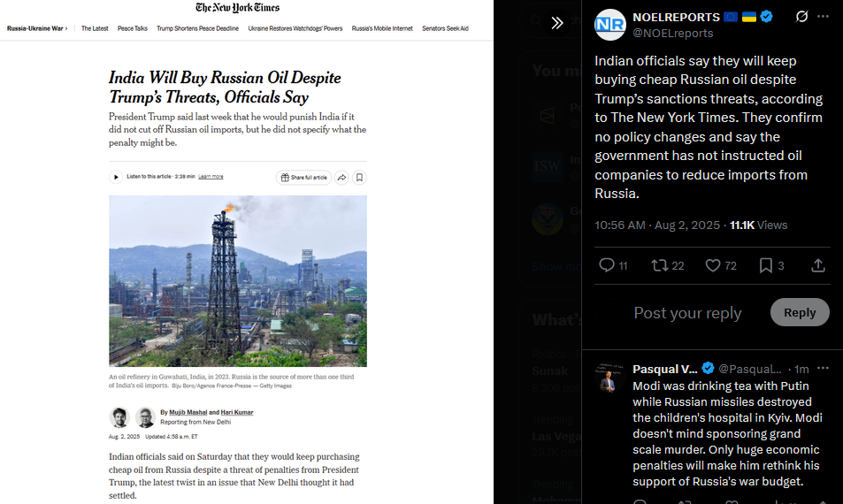Focus the Post your reply field
The image size is (843, 504).
687,313
